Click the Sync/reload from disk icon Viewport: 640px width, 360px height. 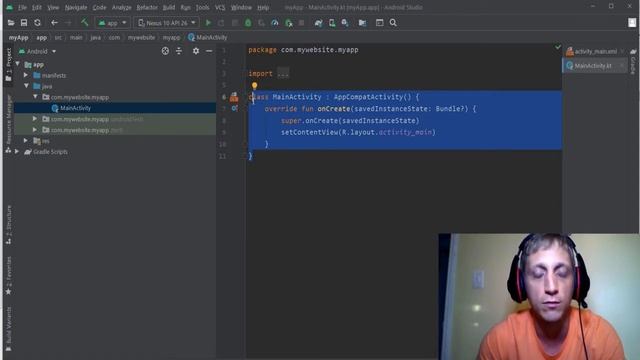click(x=37, y=23)
